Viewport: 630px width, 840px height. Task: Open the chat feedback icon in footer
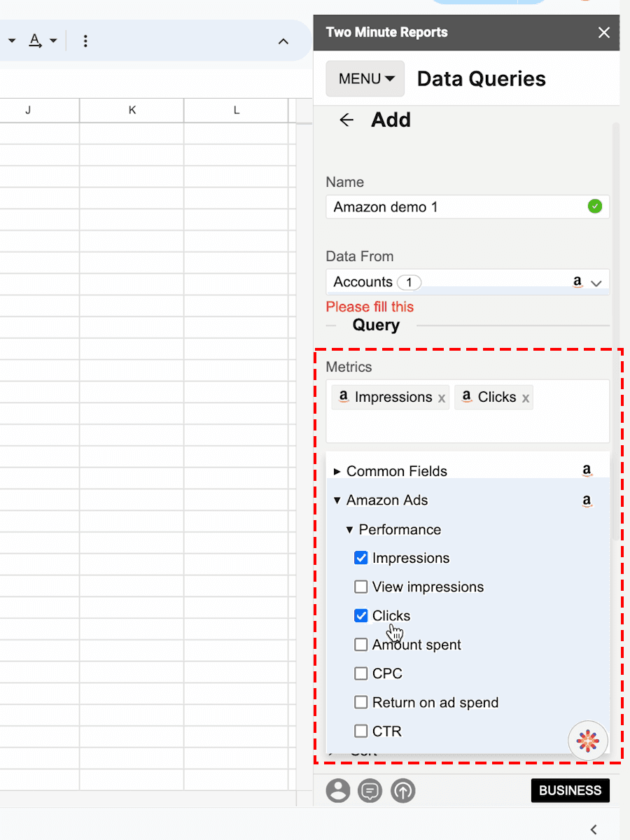click(370, 790)
